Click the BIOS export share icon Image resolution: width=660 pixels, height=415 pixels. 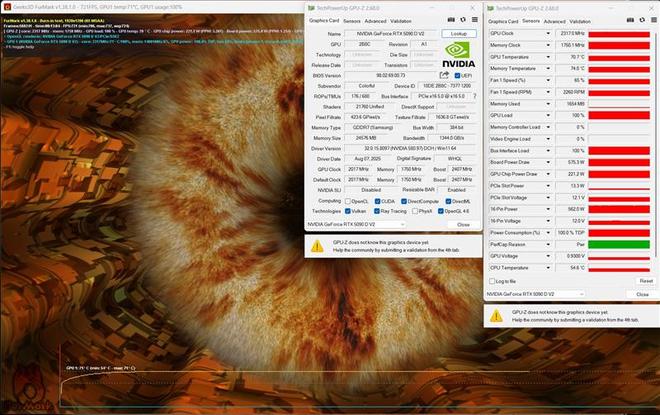[x=443, y=75]
